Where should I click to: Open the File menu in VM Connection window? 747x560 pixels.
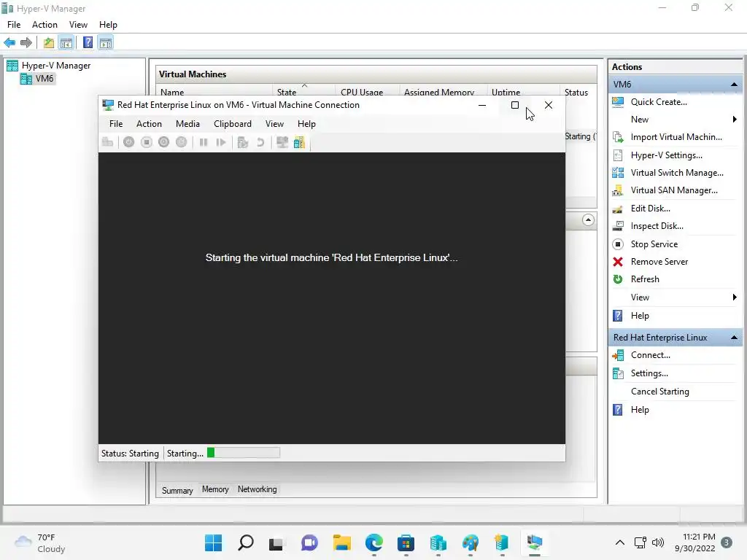[x=116, y=124]
